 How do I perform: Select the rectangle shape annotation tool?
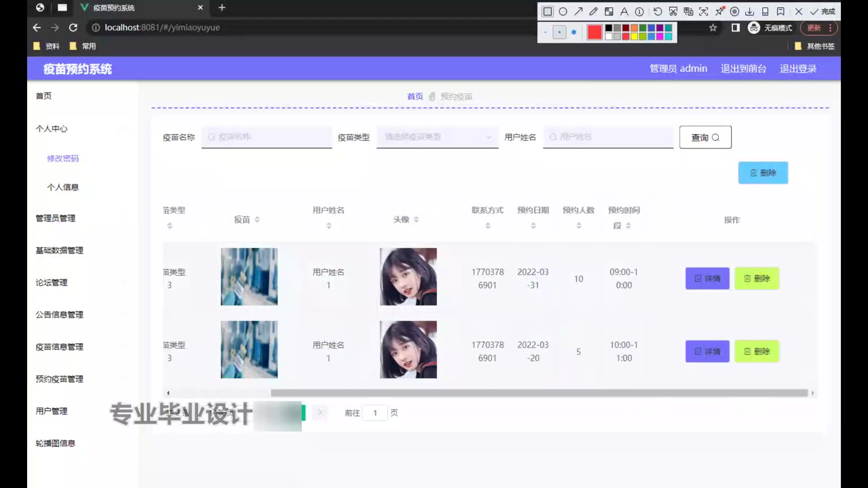click(547, 12)
